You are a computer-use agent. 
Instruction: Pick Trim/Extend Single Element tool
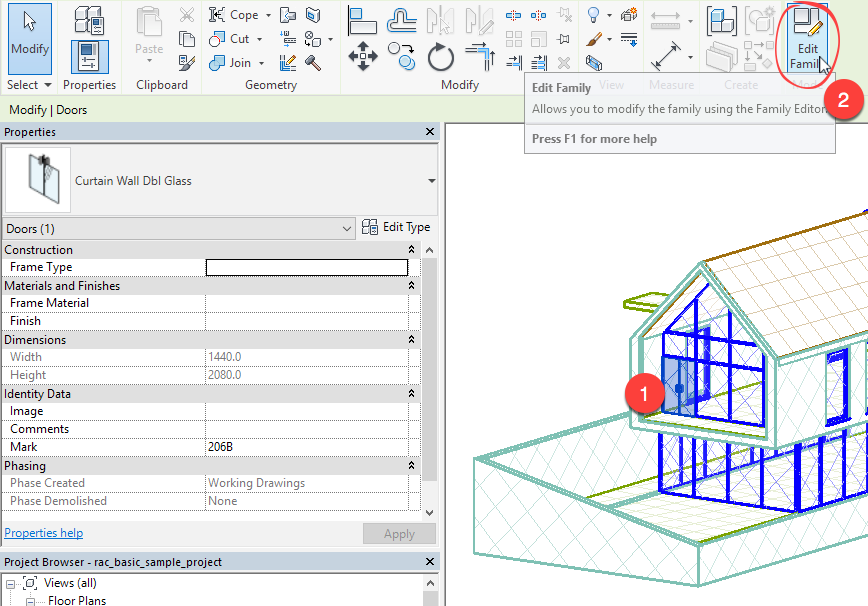(x=513, y=63)
